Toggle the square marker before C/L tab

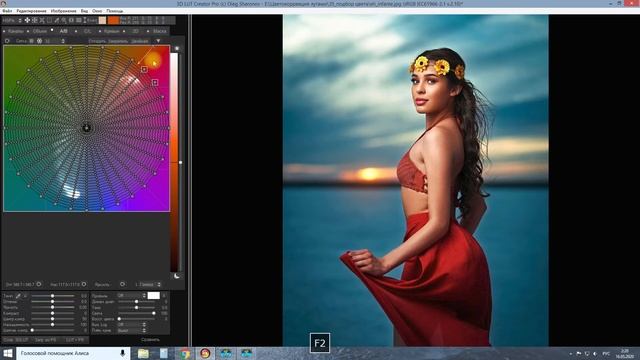click(76, 31)
